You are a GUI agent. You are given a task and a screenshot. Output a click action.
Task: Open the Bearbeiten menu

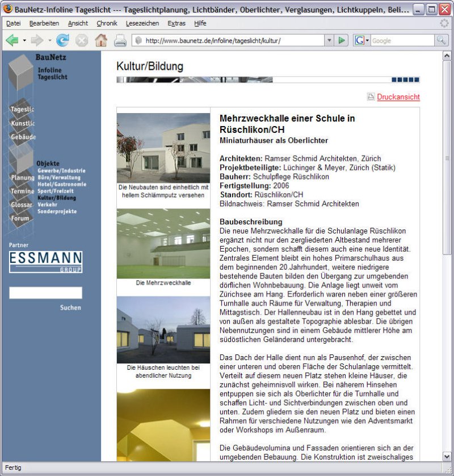[44, 23]
